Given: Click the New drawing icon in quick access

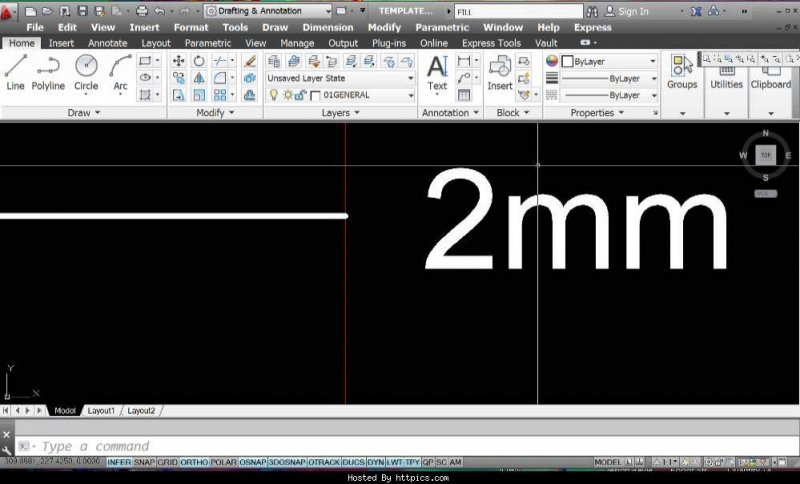Looking at the screenshot, I should [x=30, y=11].
